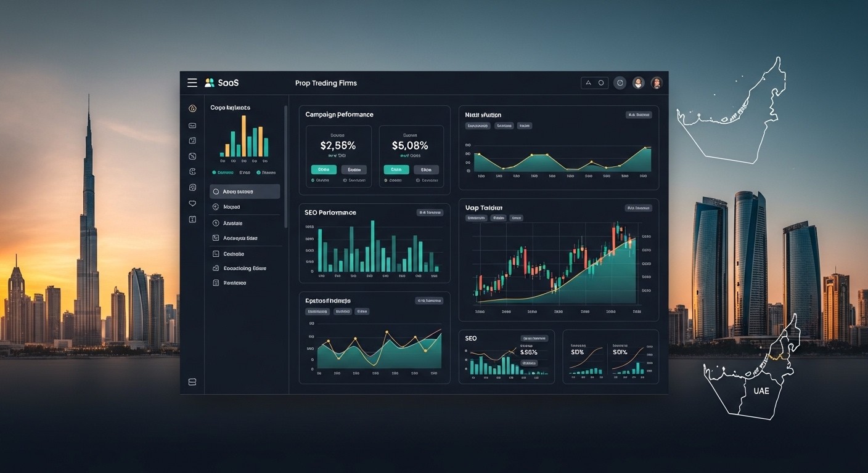Open the first user avatar

639,83
